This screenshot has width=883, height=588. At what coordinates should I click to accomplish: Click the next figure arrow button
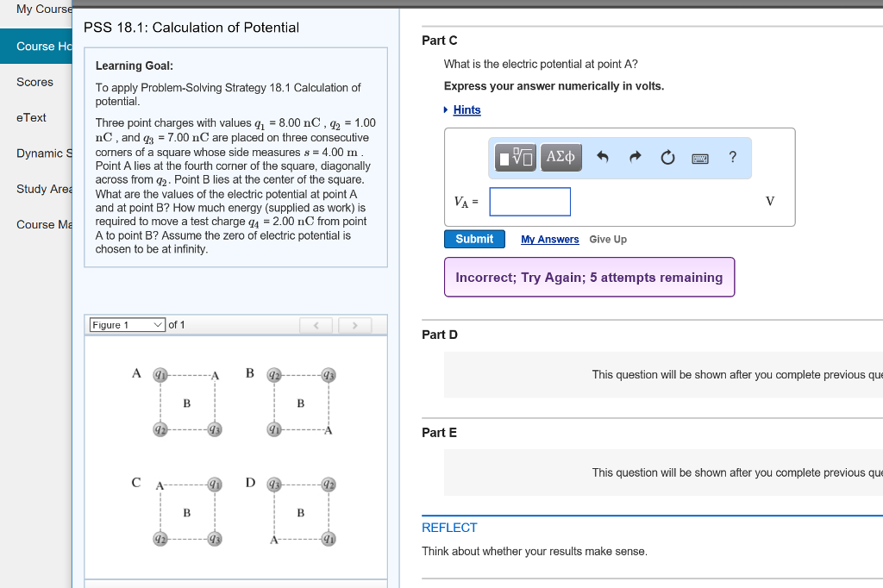point(354,325)
